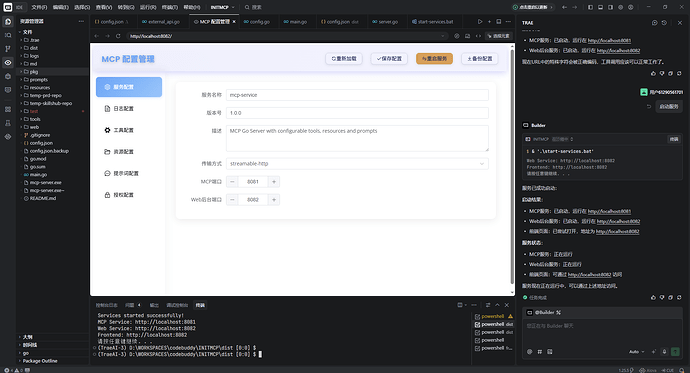Increase the Web admin port with the plus stepper
Viewport: 690px width, 373px height.
pyautogui.click(x=274, y=200)
